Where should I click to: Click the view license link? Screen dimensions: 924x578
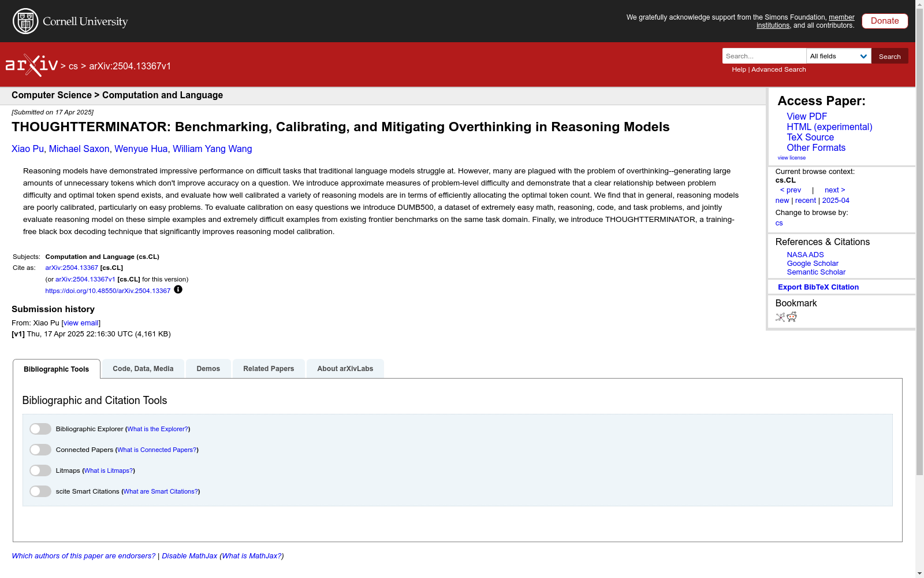coord(792,158)
